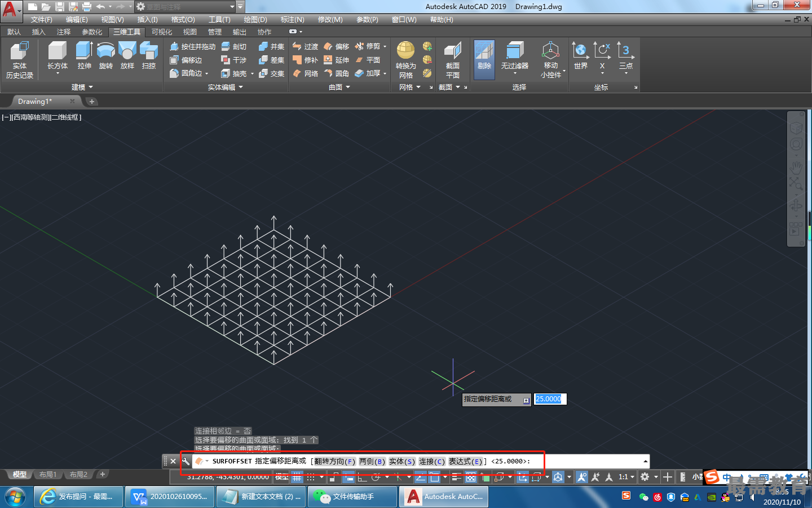Open the annotation scale 1:1 dropdown
812x508 pixels.
coord(626,477)
